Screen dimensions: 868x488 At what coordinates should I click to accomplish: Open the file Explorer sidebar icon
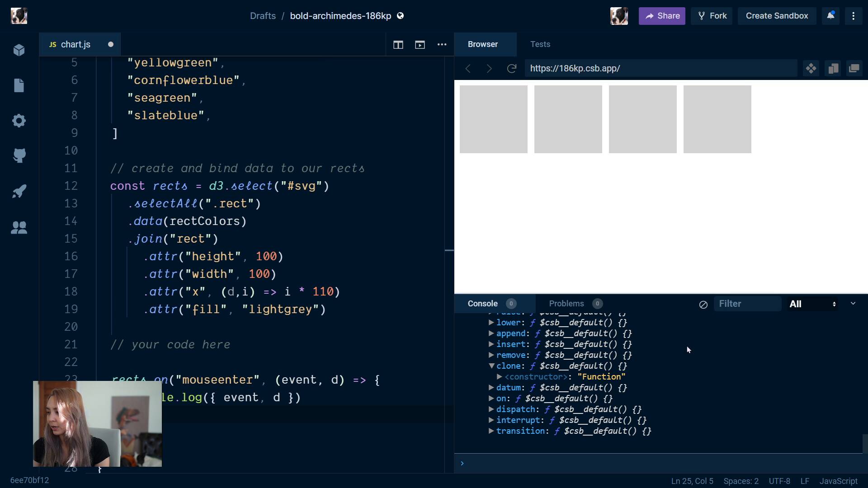click(x=19, y=85)
